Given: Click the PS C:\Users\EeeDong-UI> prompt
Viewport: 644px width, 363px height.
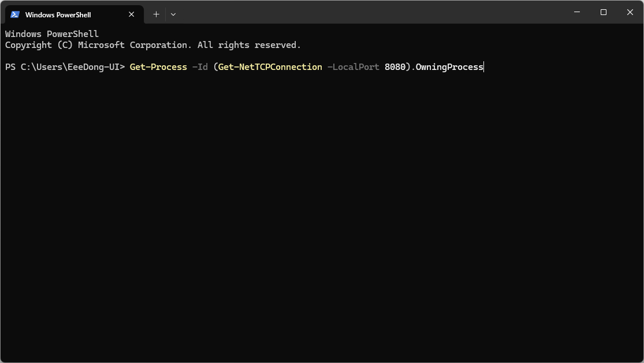Looking at the screenshot, I should 65,67.
